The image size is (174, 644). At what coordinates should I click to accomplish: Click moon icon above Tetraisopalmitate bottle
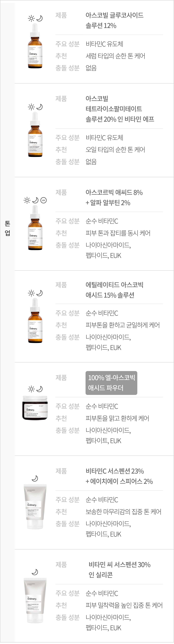[x=39, y=107]
